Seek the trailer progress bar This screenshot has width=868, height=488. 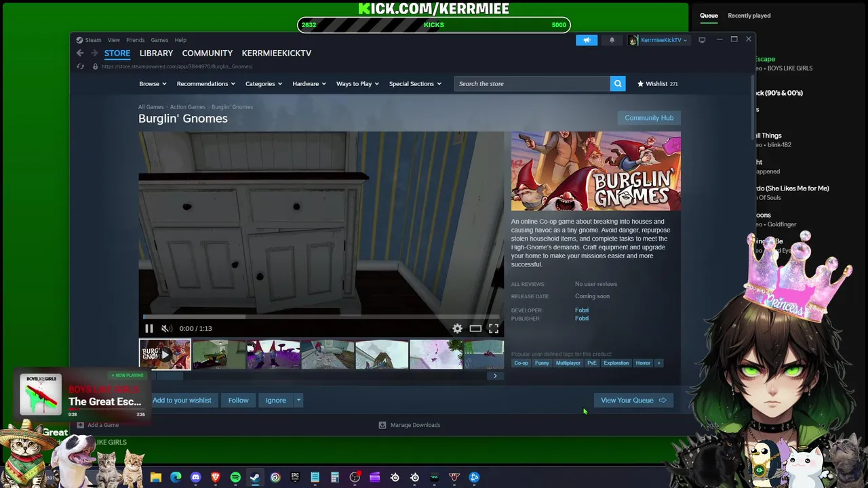pos(321,317)
